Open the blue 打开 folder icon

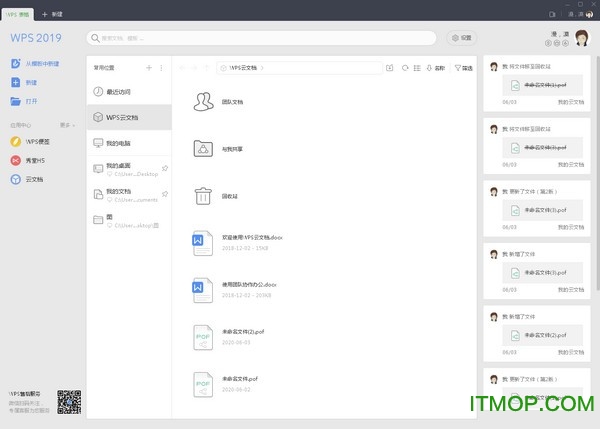pos(16,101)
